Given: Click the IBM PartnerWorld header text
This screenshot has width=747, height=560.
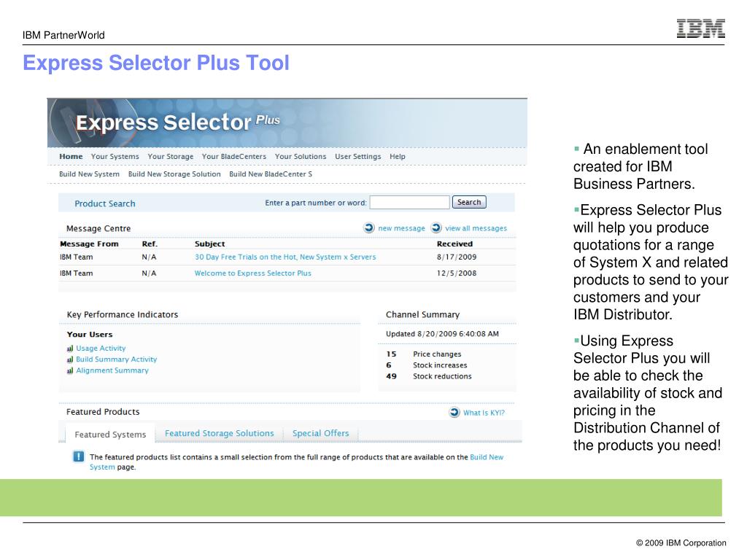Looking at the screenshot, I should click(63, 35).
